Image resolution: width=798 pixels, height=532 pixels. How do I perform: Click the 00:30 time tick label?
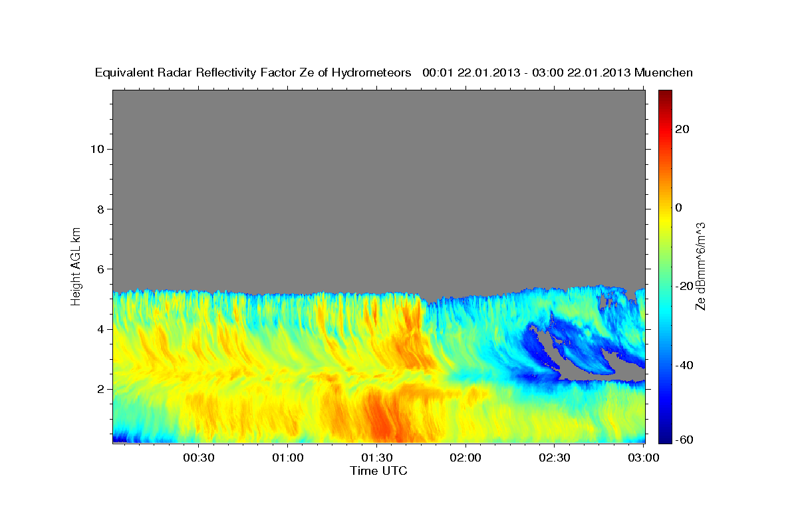198,458
